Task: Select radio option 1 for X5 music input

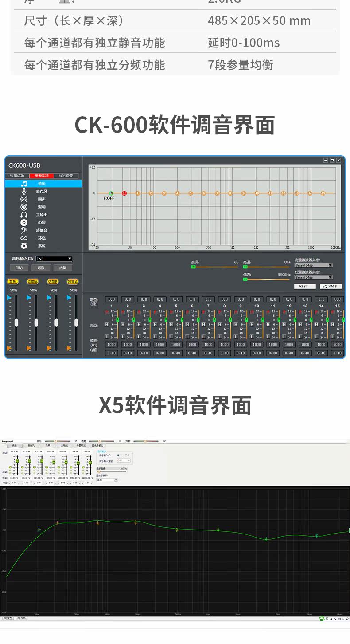Action: pos(118,455)
